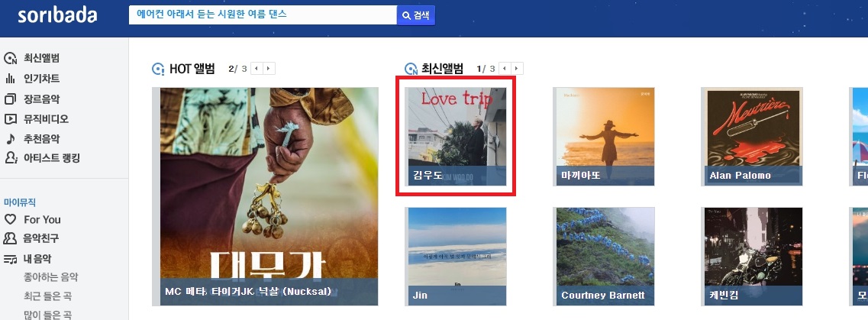Go to next 최신앨범 page

(517, 69)
